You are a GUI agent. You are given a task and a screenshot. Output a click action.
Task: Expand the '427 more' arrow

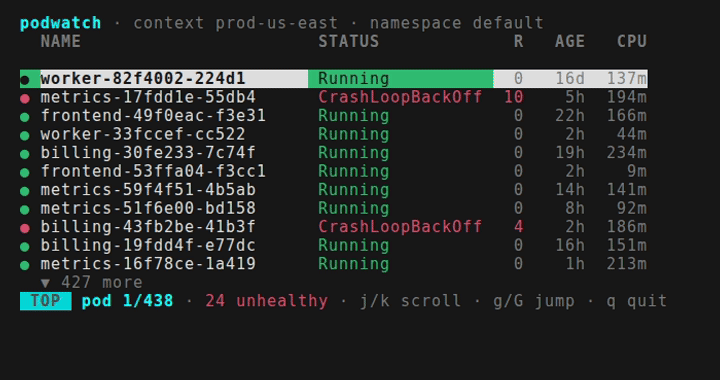click(x=45, y=283)
